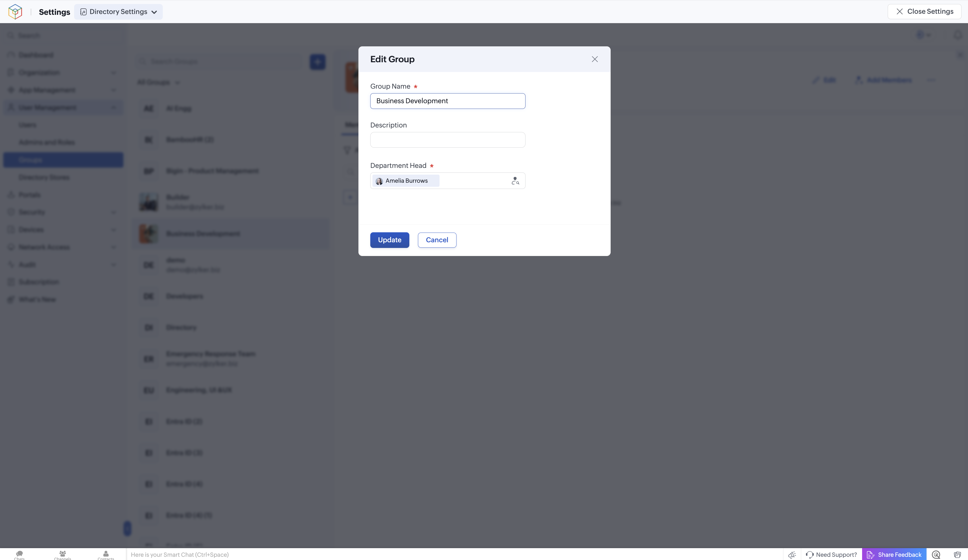The image size is (968, 560).
Task: Click the Department Head user search icon
Action: tap(515, 181)
